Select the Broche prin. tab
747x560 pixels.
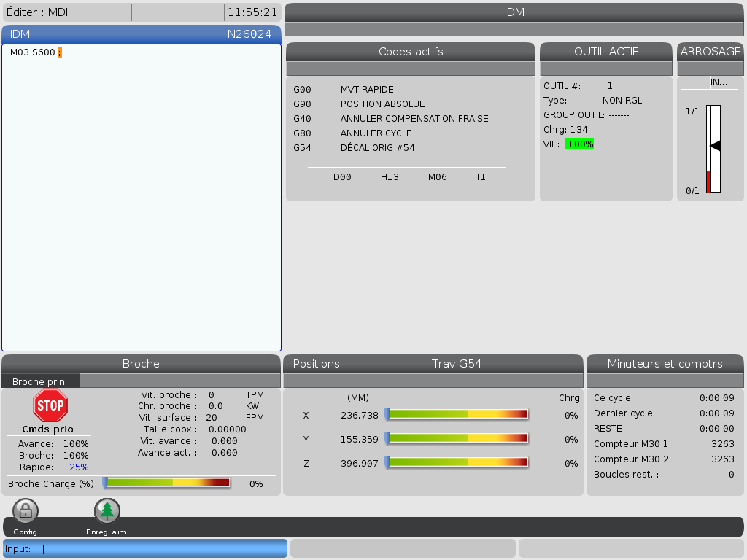click(x=40, y=381)
